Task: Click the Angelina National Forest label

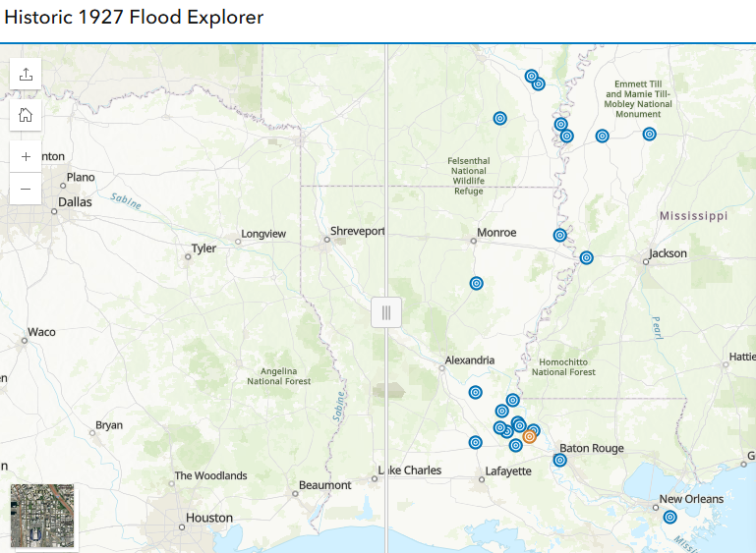Action: pos(278,376)
